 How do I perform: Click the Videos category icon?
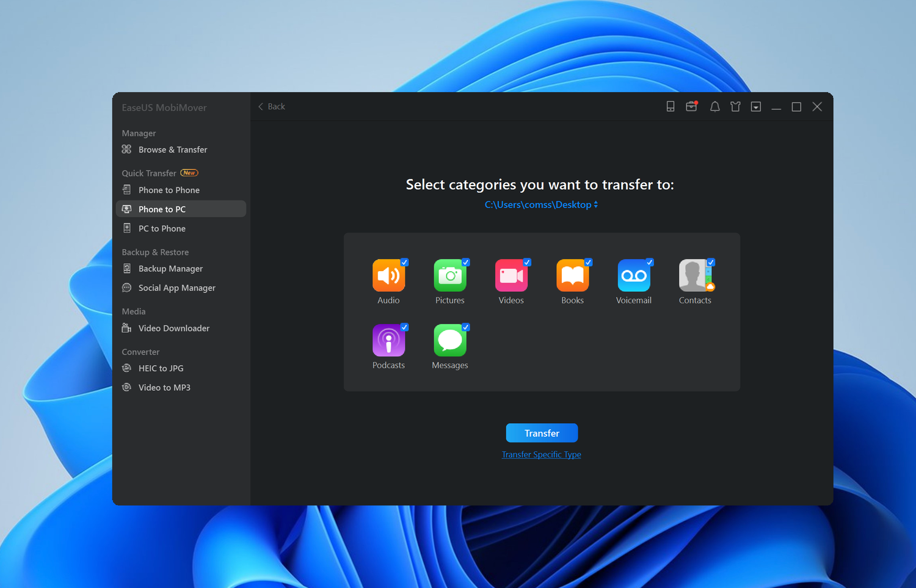(511, 275)
